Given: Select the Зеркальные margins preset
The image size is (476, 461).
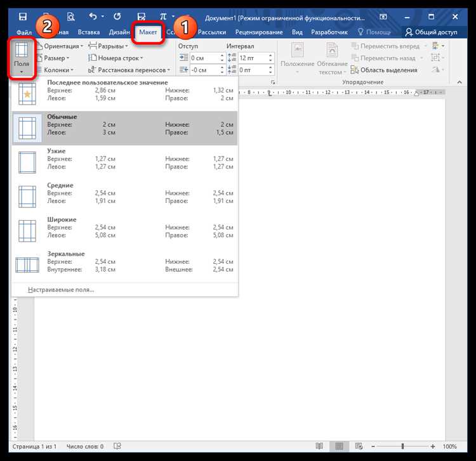Looking at the screenshot, I should coord(125,265).
